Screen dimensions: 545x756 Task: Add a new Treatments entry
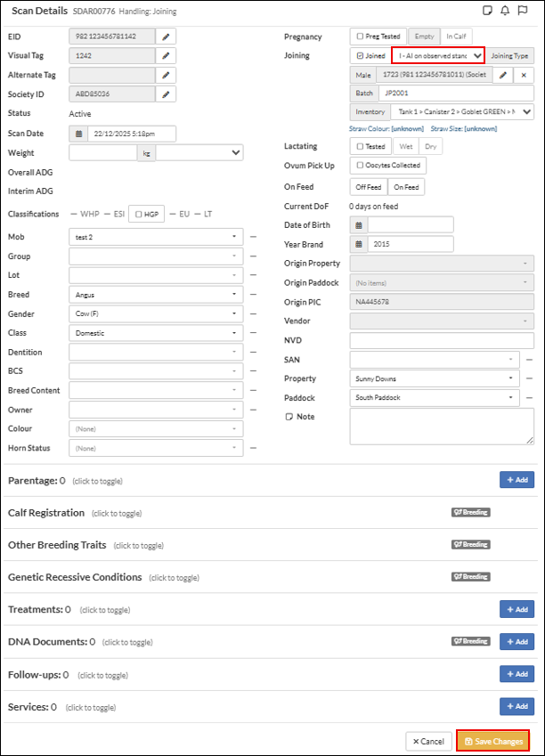pos(517,609)
